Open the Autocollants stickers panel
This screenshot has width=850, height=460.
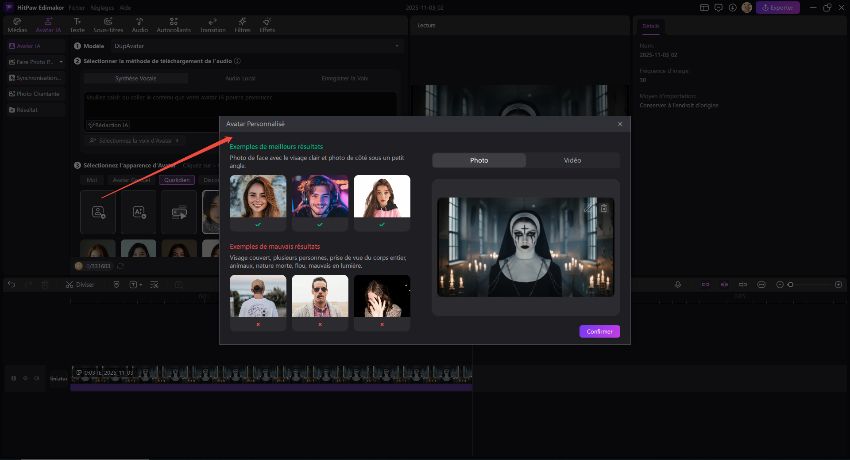[x=174, y=24]
